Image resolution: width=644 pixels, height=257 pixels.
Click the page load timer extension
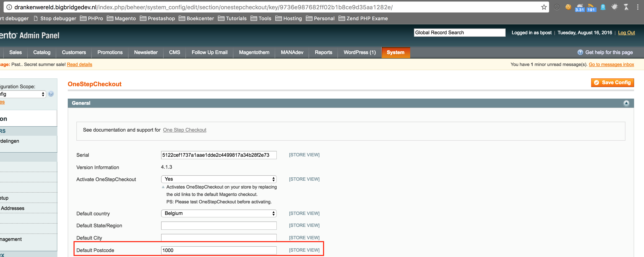click(x=580, y=7)
